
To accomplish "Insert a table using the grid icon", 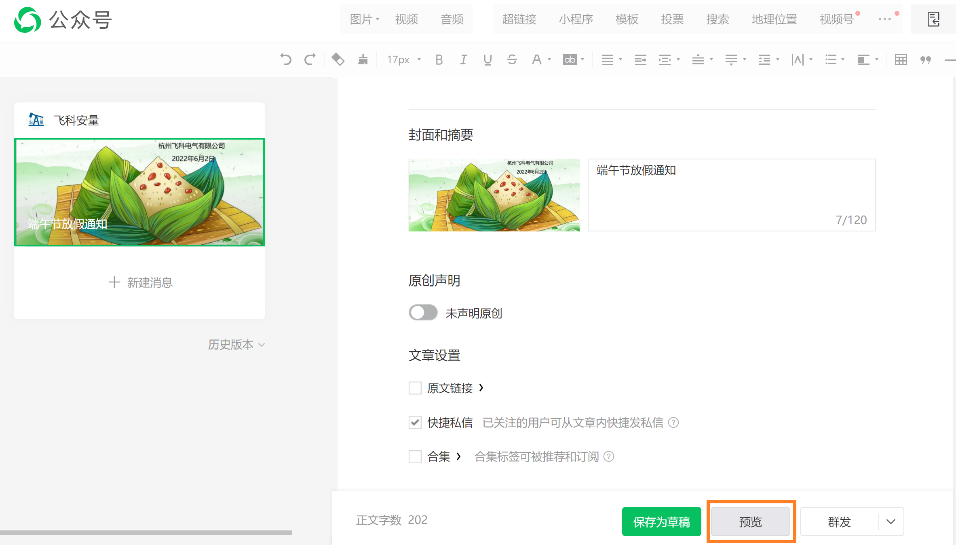I will click(901, 60).
